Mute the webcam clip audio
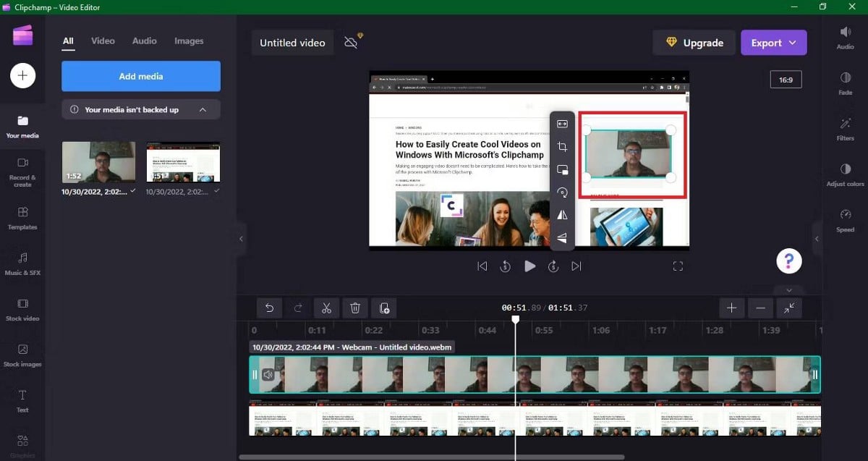Viewport: 868px width, 461px height. pyautogui.click(x=269, y=374)
